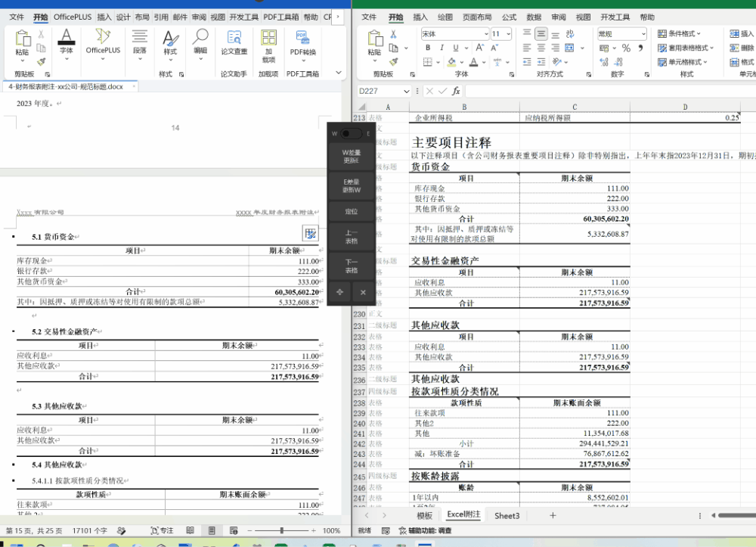Open the 公式 tab in Excel
Viewport: 756px width, 547px height.
509,17
